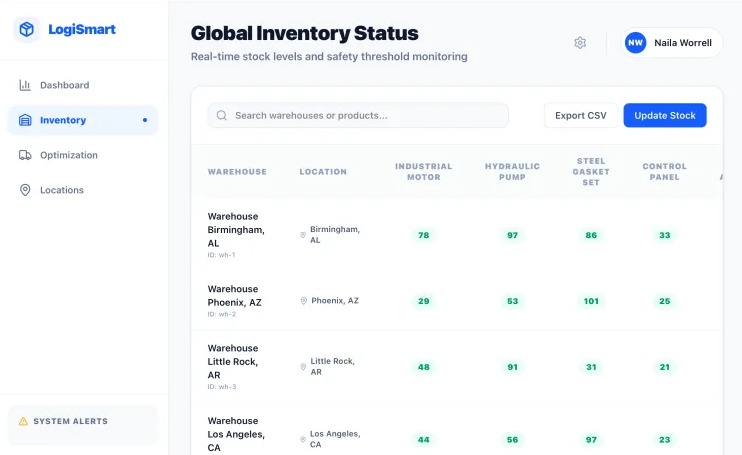Click Phoenix's Control Panel value 25

click(x=664, y=301)
